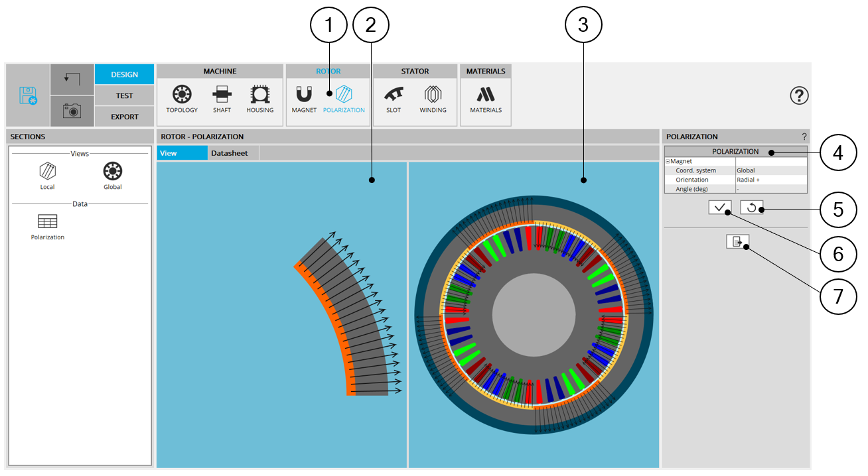Apply polarization with the checkmark button

[x=719, y=208]
